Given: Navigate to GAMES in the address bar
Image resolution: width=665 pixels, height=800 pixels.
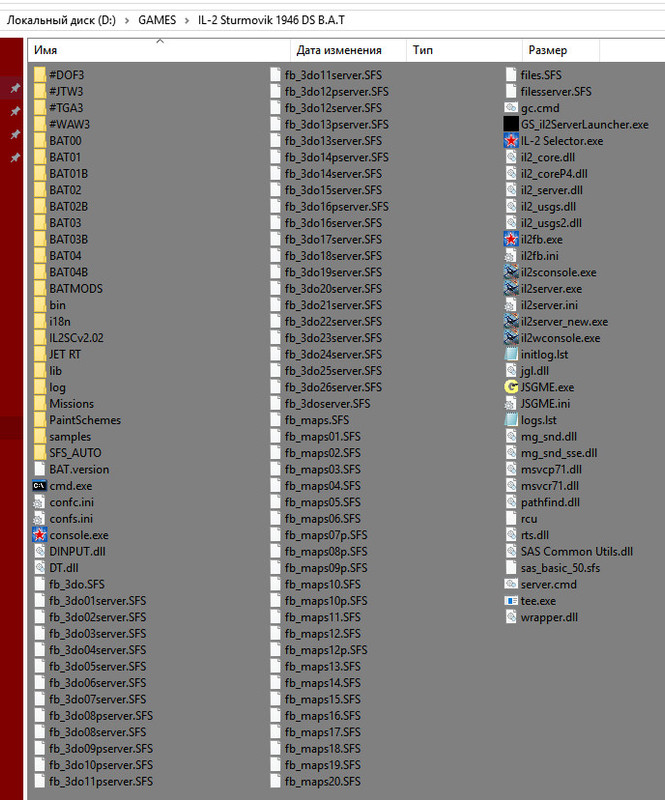Looking at the screenshot, I should click(157, 20).
